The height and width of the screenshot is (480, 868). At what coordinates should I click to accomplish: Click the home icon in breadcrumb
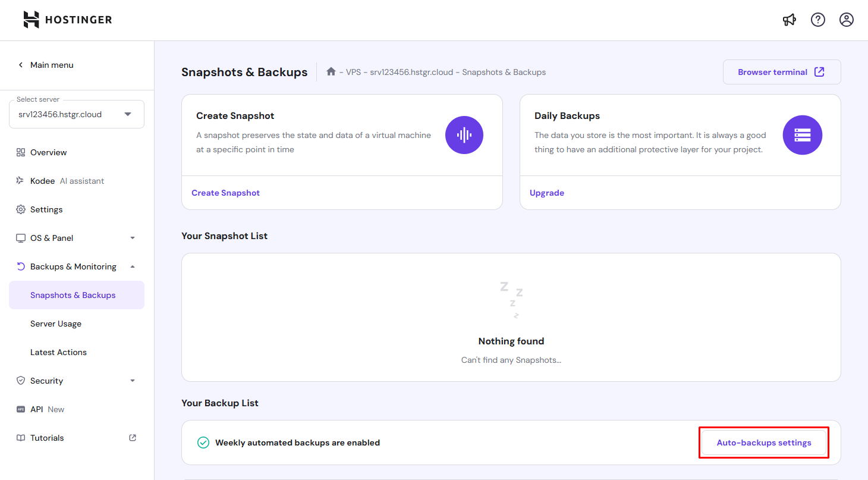(x=331, y=72)
